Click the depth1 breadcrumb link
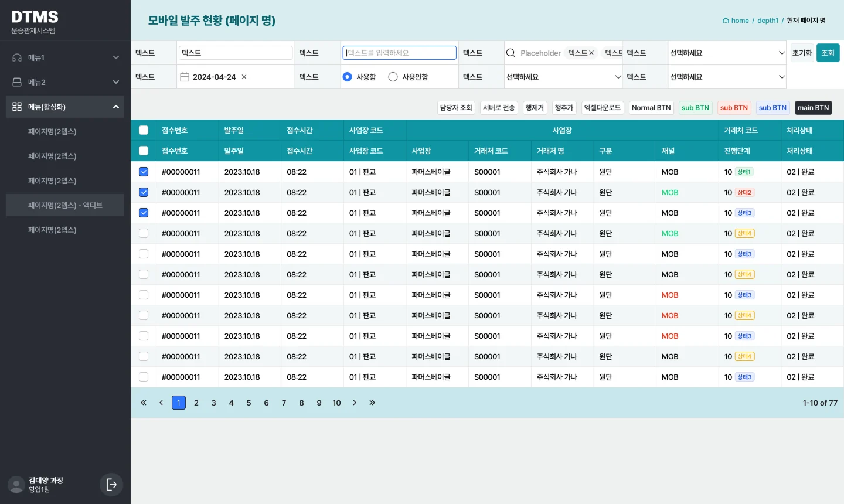This screenshot has height=504, width=844. [768, 21]
